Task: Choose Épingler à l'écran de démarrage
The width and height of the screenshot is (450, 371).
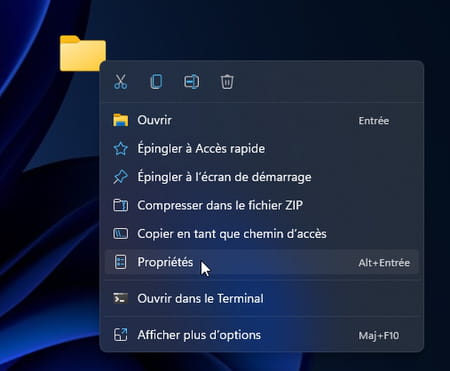Action: click(x=262, y=177)
